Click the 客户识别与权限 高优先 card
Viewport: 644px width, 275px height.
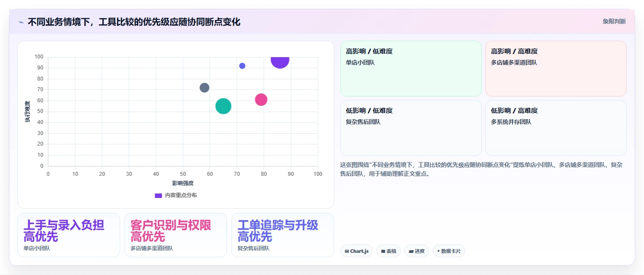click(176, 235)
